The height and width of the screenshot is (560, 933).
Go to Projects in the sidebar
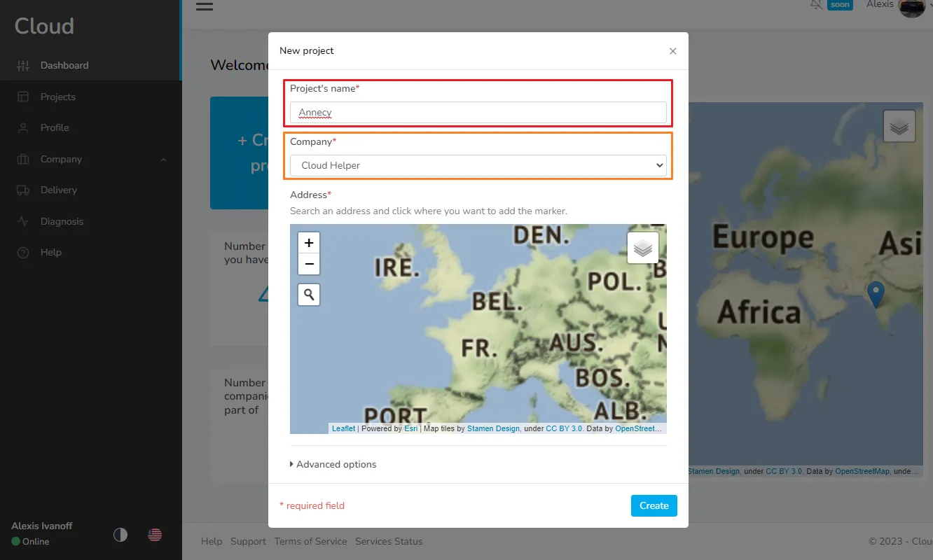(57, 97)
